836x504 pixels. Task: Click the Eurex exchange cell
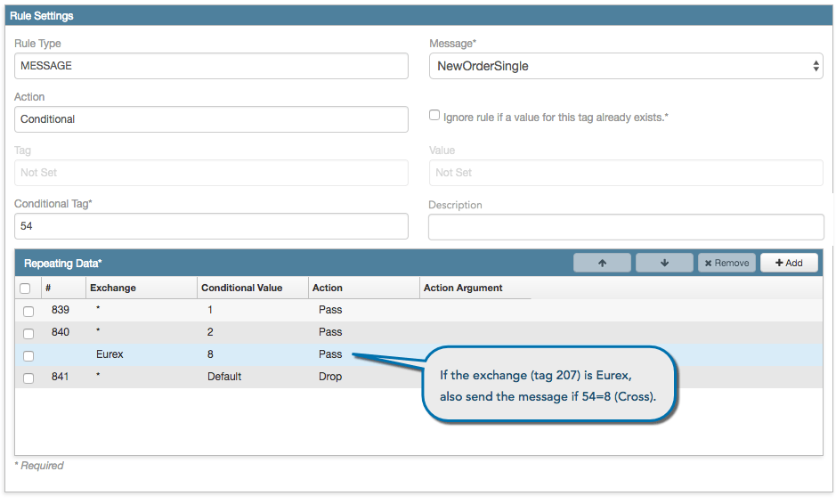point(110,354)
